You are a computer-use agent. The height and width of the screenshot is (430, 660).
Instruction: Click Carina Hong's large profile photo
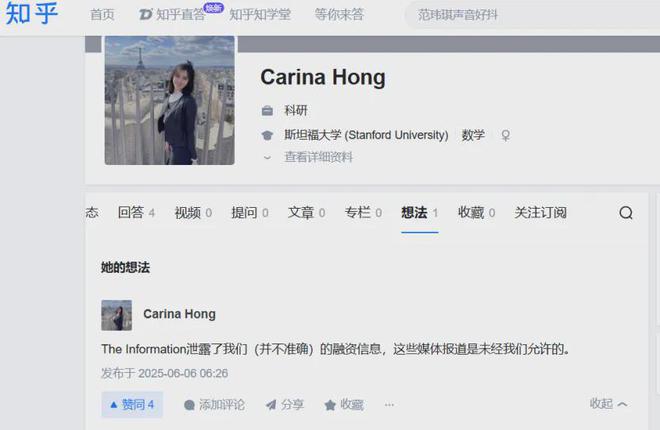point(170,100)
